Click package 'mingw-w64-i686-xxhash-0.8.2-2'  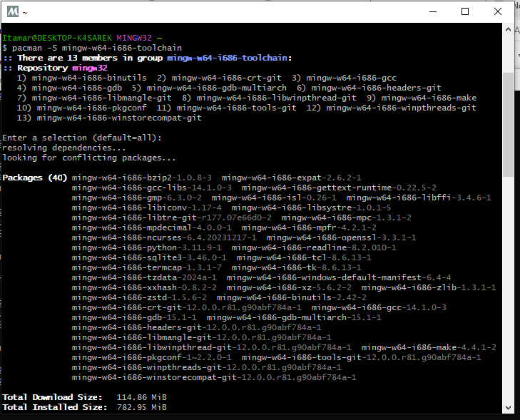144,287
